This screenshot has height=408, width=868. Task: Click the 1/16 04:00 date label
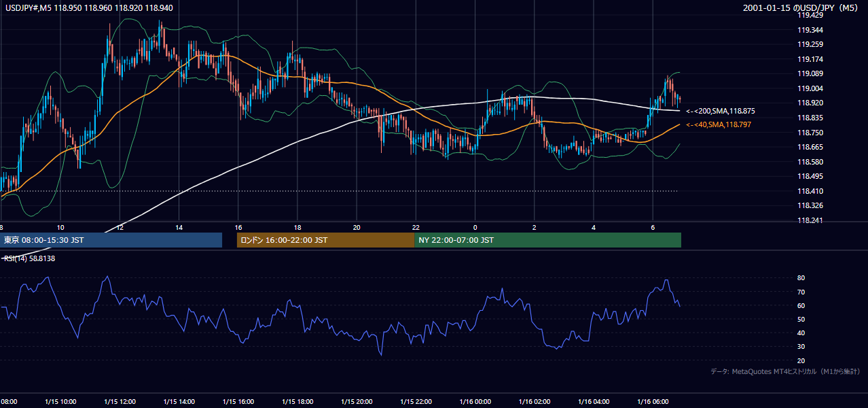[594, 401]
